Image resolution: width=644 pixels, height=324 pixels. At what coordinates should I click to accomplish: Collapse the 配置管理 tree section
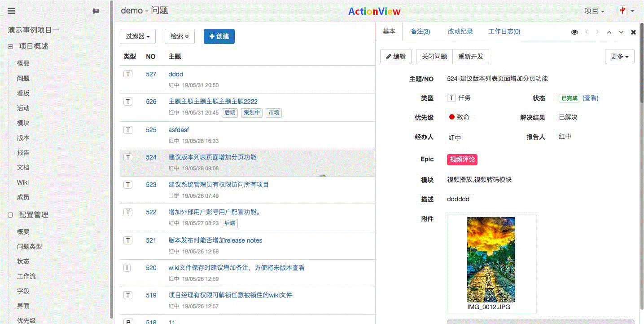(x=10, y=215)
